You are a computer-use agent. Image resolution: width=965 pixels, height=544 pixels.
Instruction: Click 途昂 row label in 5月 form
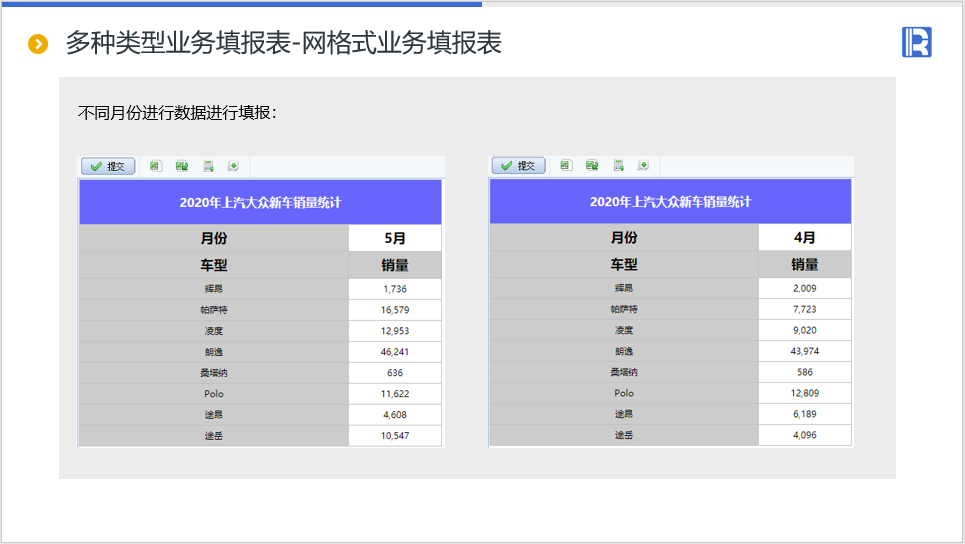[x=214, y=415]
